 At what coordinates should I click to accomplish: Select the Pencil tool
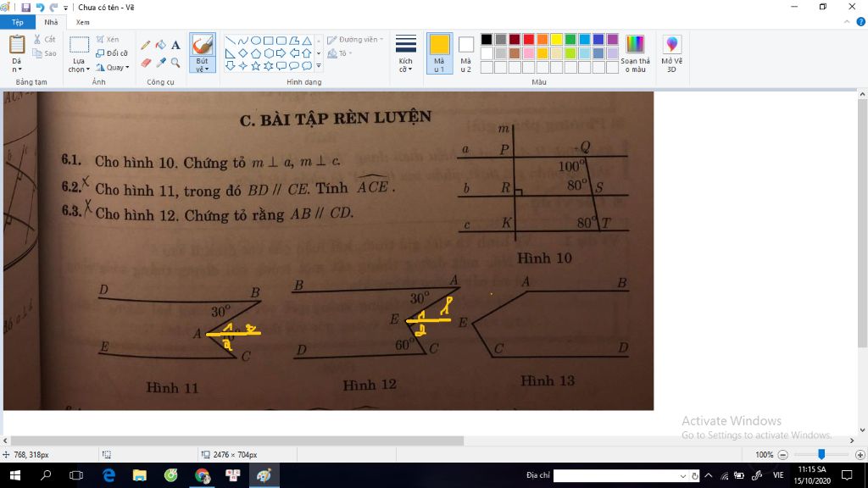[146, 46]
